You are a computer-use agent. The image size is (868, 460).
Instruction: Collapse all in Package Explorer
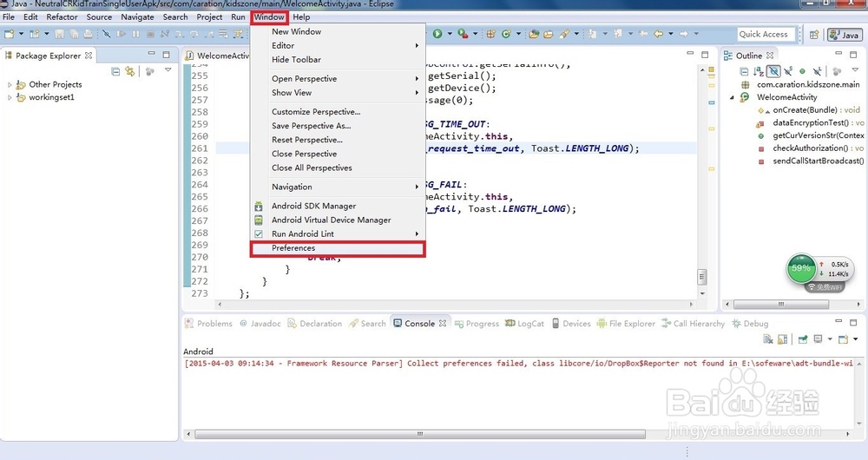(x=115, y=71)
